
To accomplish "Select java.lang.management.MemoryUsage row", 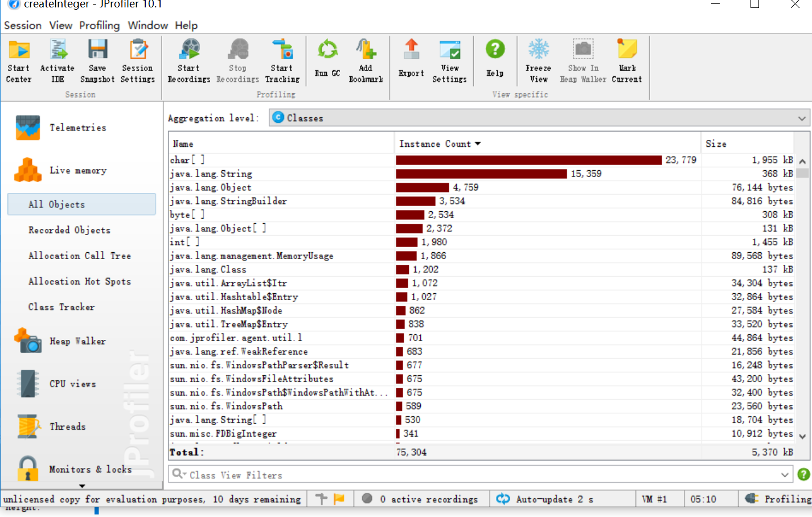I will point(482,256).
